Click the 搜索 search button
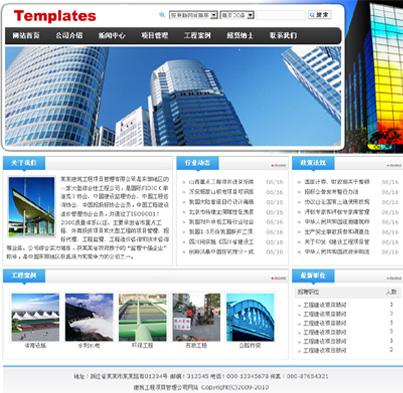The image size is (403, 393). (x=319, y=15)
